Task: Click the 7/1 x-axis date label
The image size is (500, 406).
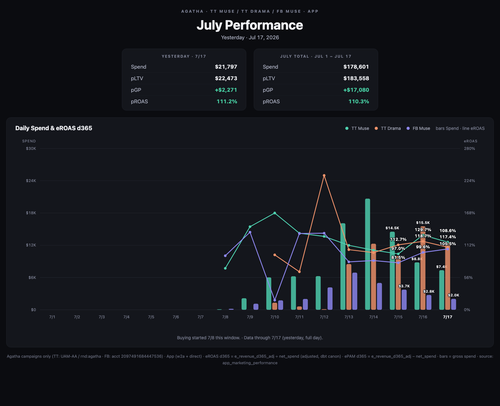Action: click(52, 317)
